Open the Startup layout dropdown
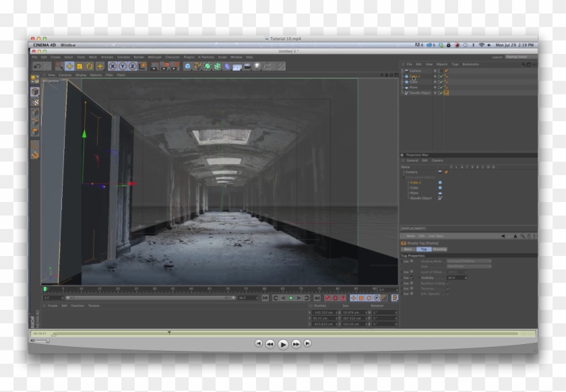 point(516,57)
